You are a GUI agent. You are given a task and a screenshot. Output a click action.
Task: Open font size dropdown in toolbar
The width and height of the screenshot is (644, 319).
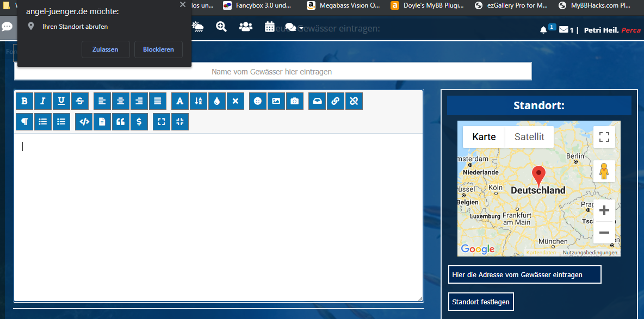[x=199, y=101]
